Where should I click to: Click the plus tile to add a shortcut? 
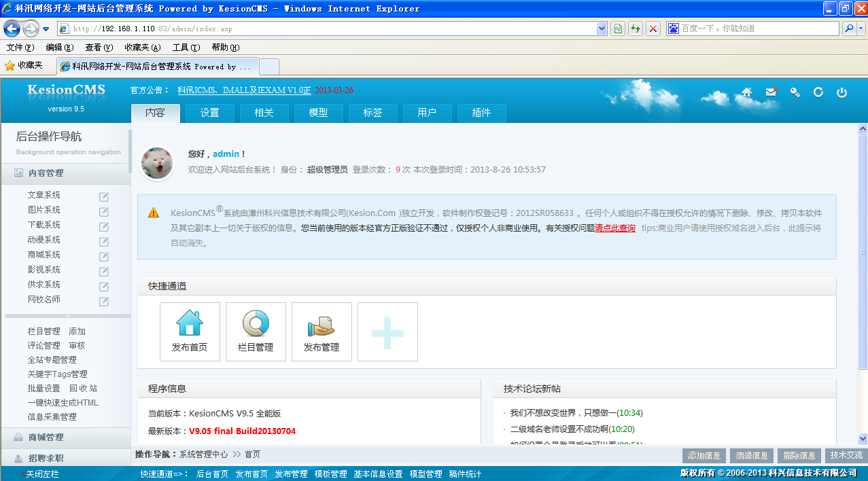pos(387,332)
